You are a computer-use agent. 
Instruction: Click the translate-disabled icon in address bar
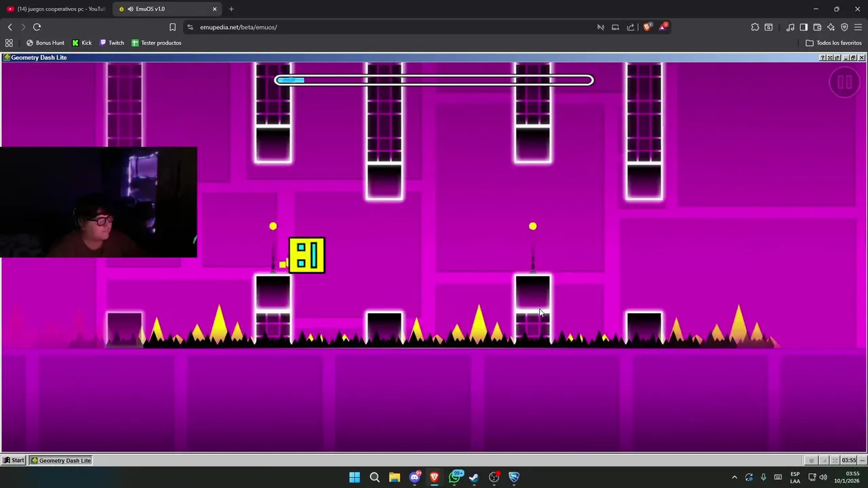coord(600,27)
